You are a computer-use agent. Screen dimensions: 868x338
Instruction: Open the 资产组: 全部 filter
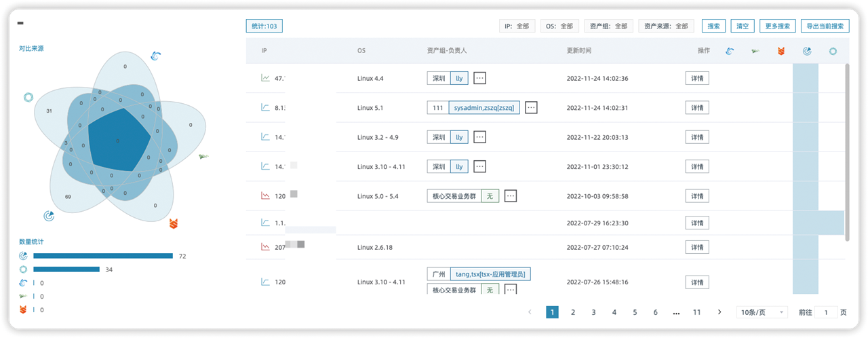coord(608,26)
